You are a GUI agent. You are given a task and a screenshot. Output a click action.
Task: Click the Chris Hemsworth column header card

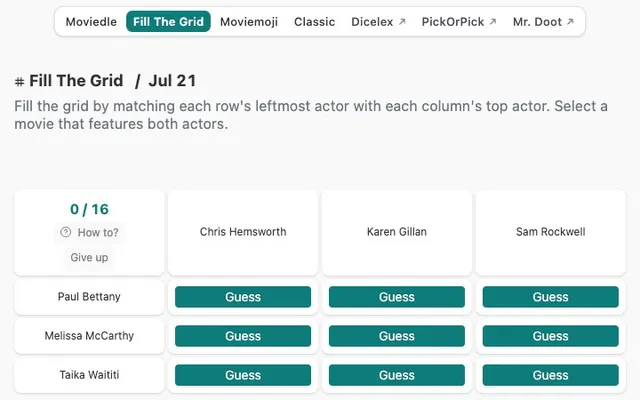coord(243,232)
